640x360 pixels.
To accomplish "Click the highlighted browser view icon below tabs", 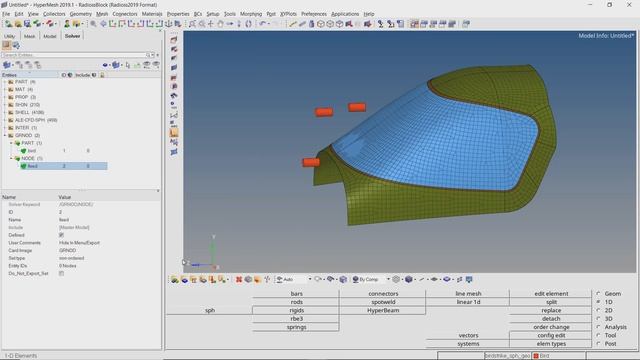I will (7, 45).
